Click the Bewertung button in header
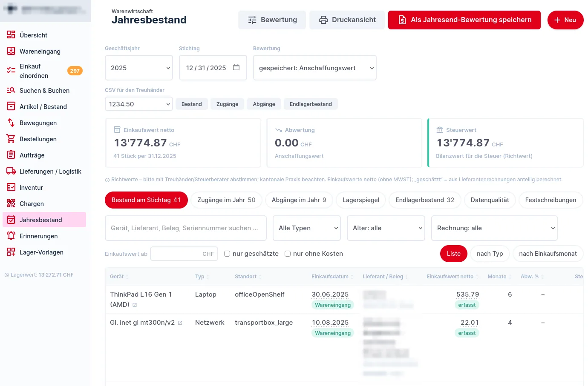 click(x=272, y=20)
